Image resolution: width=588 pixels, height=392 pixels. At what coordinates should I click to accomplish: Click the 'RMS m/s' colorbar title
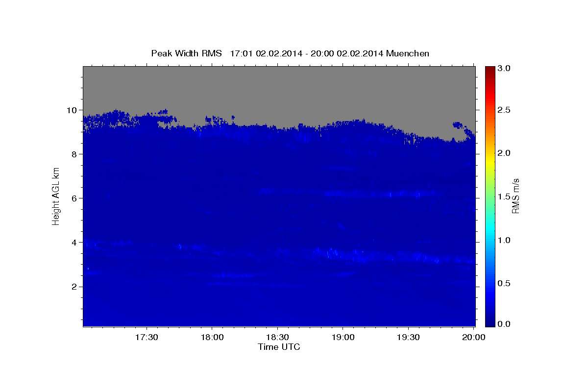pyautogui.click(x=515, y=196)
